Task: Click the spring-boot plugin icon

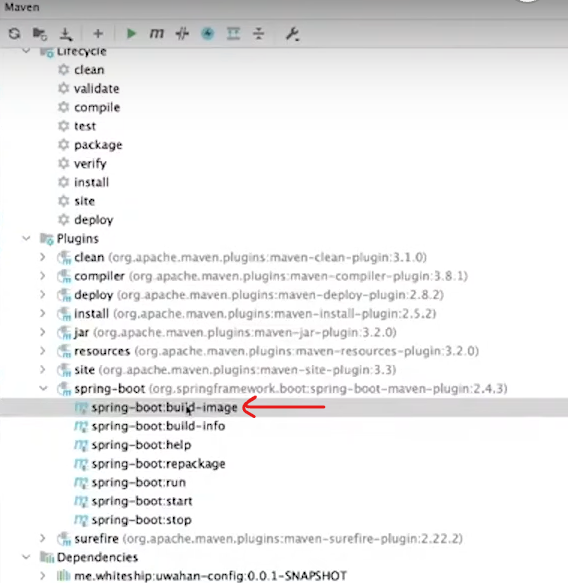Action: (64, 389)
